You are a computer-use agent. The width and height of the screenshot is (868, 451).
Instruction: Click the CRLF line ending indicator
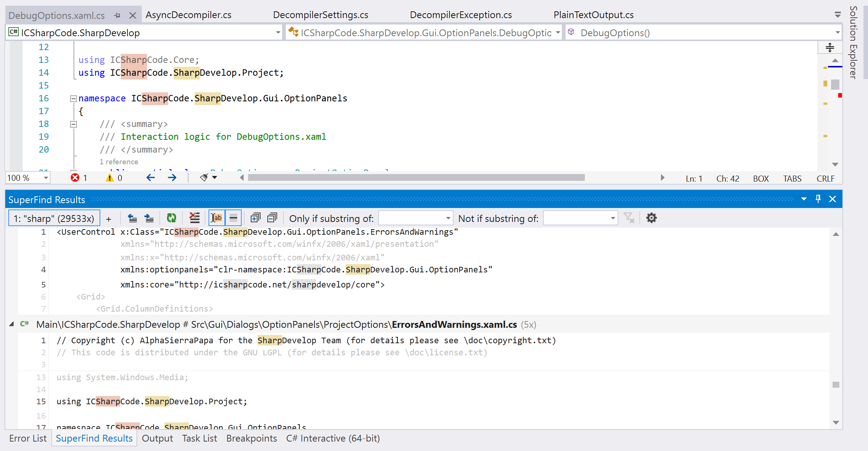[x=825, y=179]
